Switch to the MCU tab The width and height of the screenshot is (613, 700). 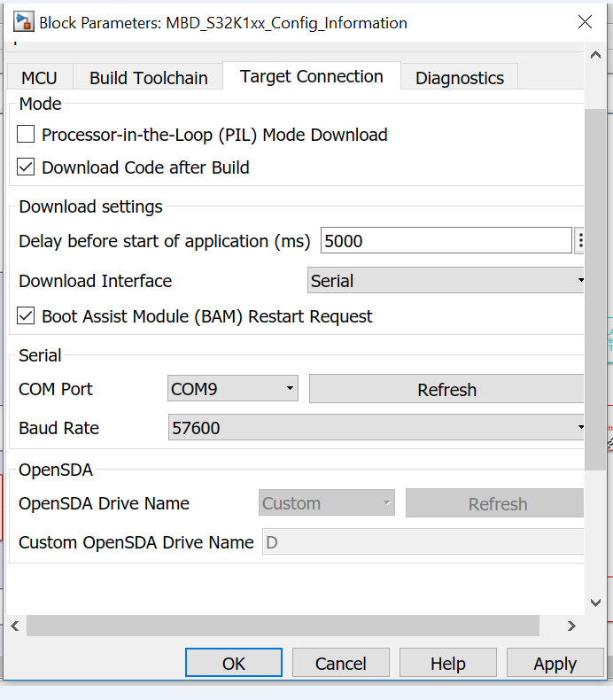pyautogui.click(x=39, y=78)
